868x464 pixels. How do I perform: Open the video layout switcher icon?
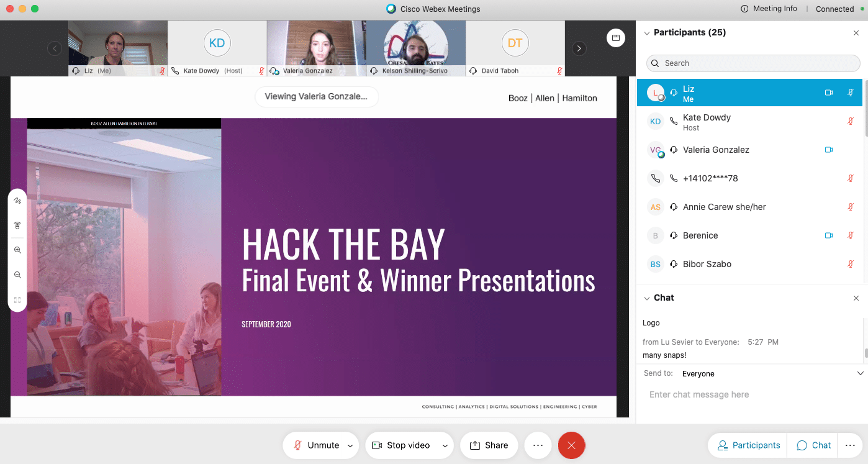615,38
